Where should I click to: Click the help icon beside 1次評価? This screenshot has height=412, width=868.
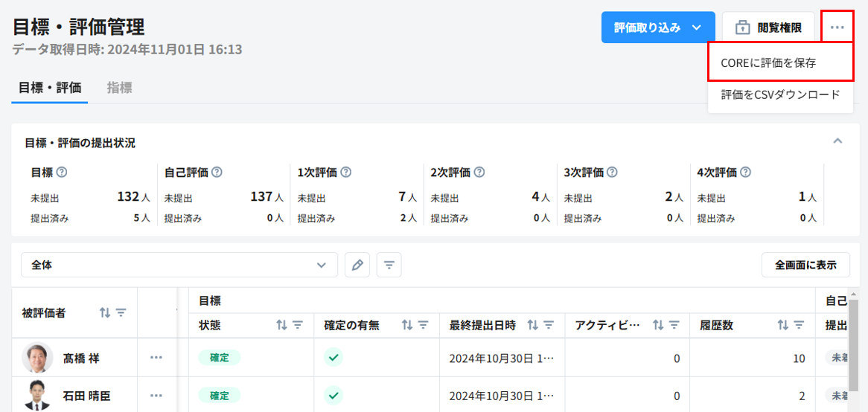[x=345, y=172]
